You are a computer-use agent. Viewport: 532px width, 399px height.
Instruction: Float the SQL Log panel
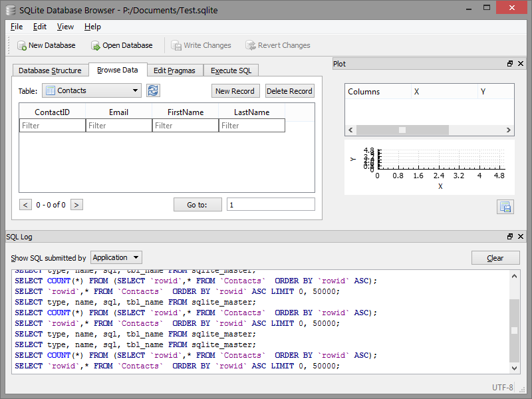pyautogui.click(x=509, y=236)
